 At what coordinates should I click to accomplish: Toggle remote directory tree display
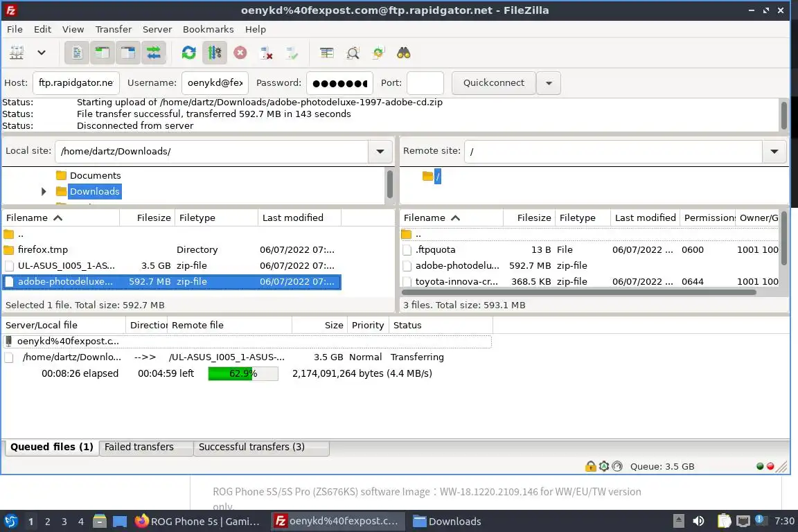pyautogui.click(x=127, y=53)
